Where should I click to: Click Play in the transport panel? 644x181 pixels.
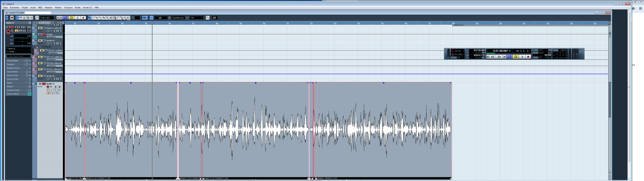522,57
